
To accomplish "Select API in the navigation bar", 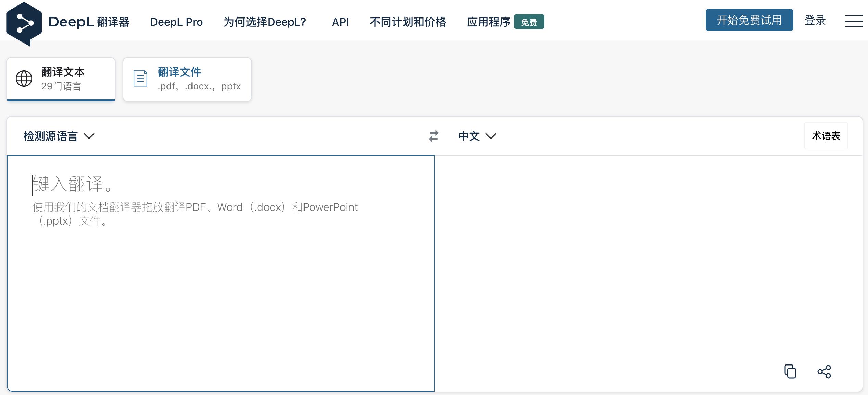I will click(340, 22).
